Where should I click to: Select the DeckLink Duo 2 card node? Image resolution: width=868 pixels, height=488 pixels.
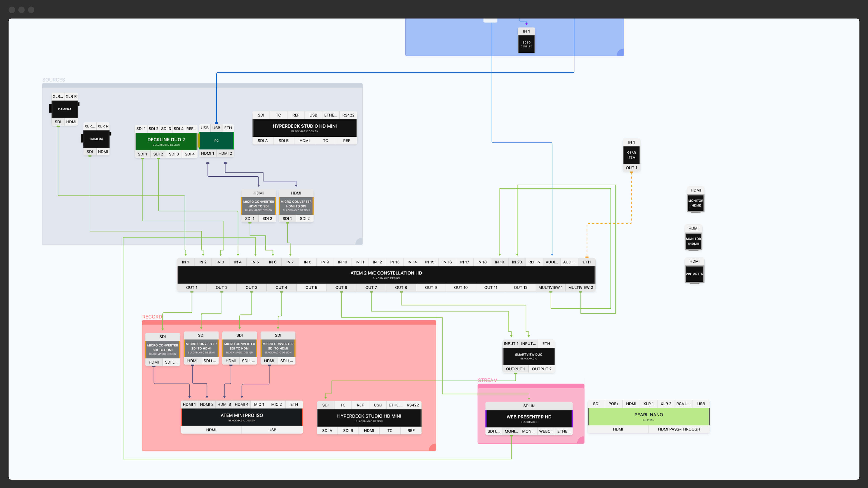click(166, 141)
